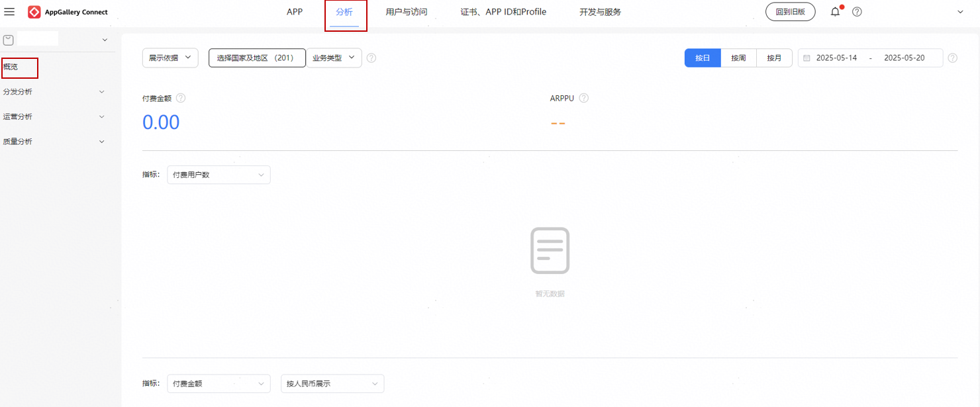Open the hamburger menu icon
The width and height of the screenshot is (980, 407).
pos(9,12)
